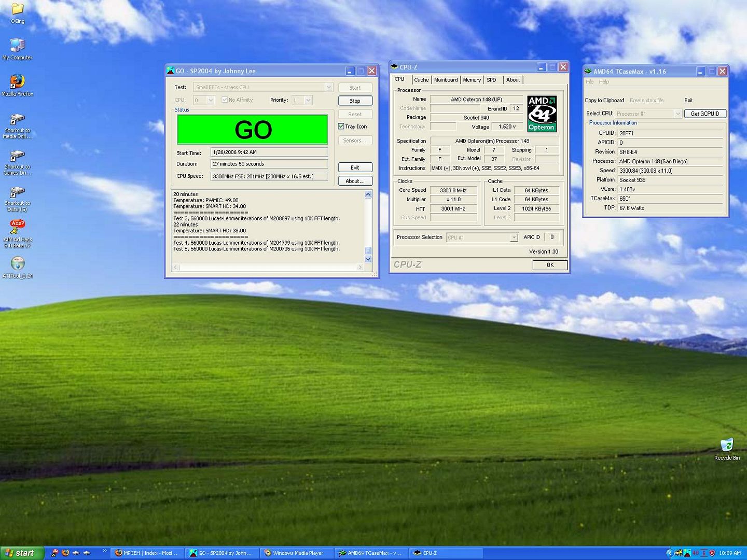Open the File menu in TCaseMax

coord(590,82)
